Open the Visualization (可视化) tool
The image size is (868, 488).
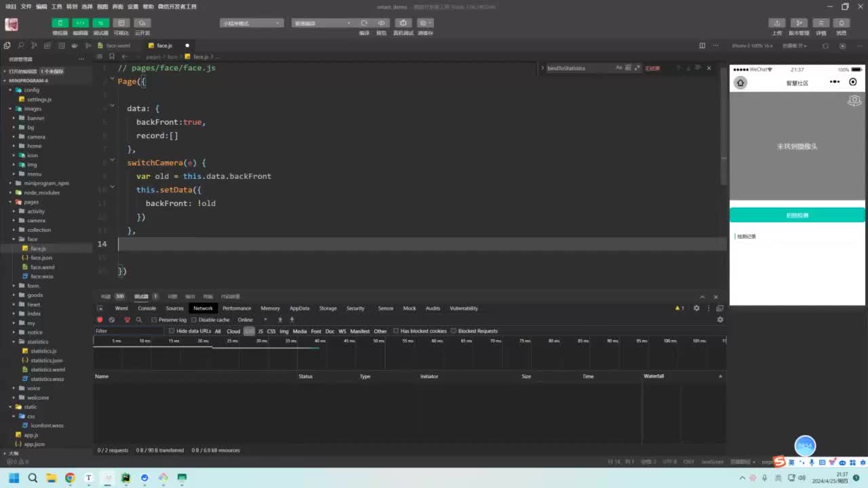(121, 23)
